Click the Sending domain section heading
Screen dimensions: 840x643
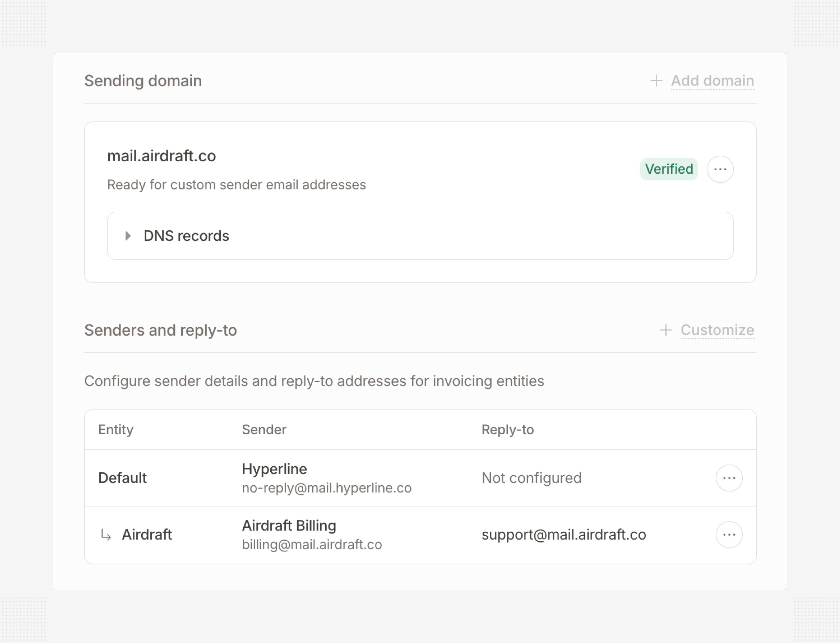coord(143,81)
